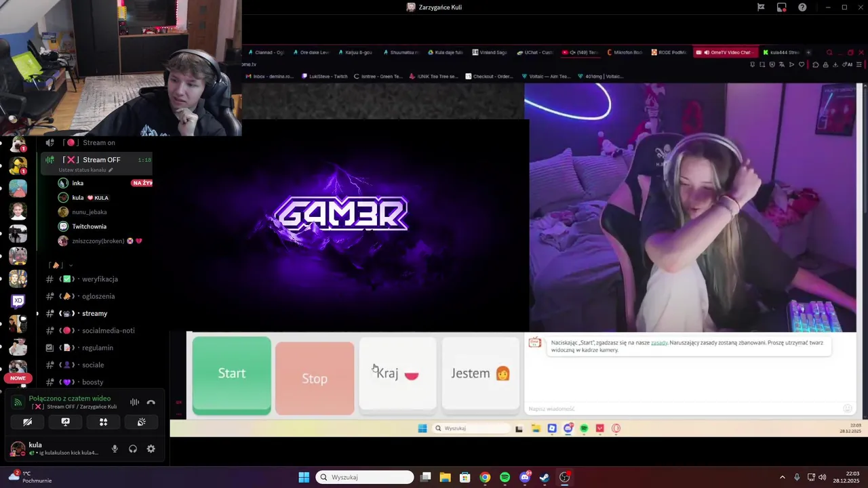
Task: Open system tray volume control
Action: coord(822,477)
